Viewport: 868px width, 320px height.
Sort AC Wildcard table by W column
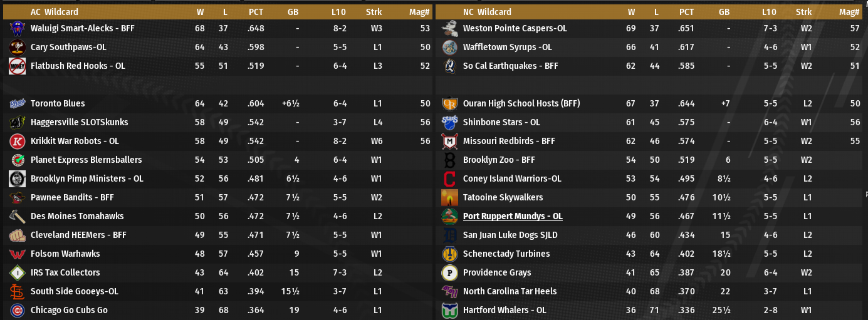(200, 11)
